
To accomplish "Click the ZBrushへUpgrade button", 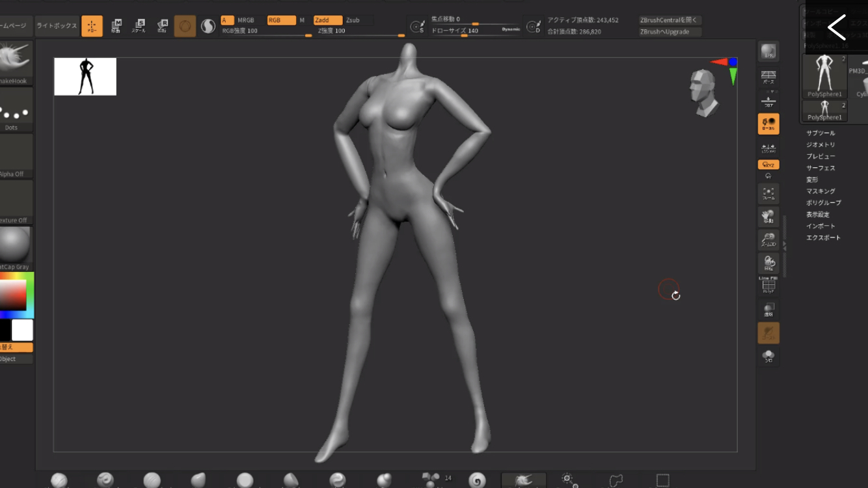I will 669,32.
